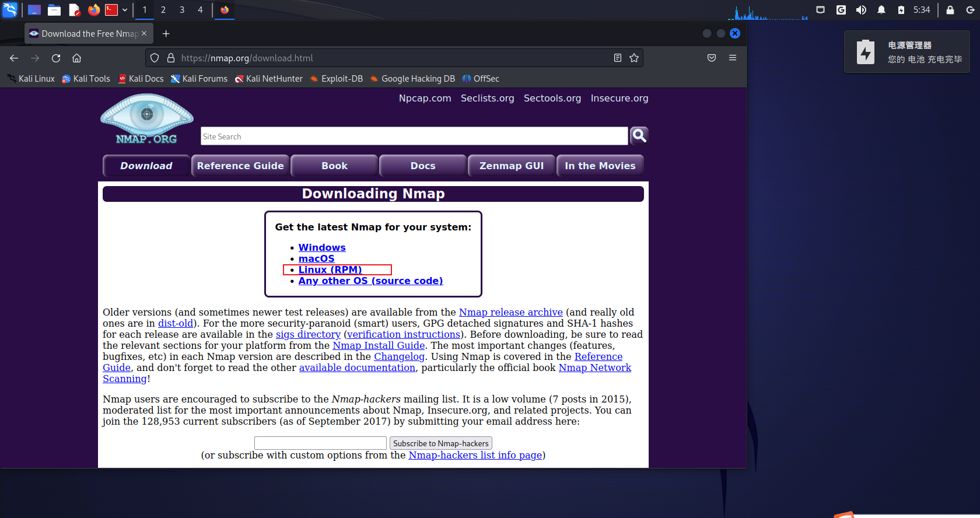The width and height of the screenshot is (980, 518).
Task: Open the red terminal emulator launcher
Action: tap(111, 10)
